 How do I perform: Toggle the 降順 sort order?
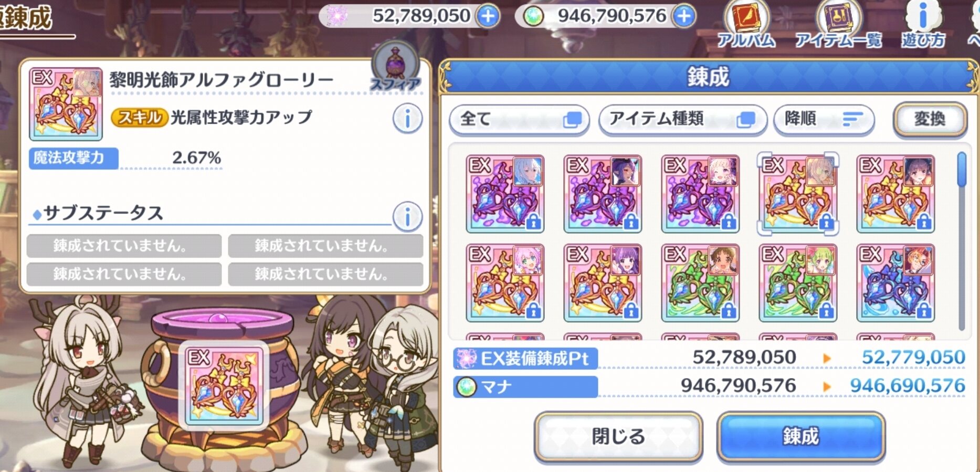coord(824,120)
